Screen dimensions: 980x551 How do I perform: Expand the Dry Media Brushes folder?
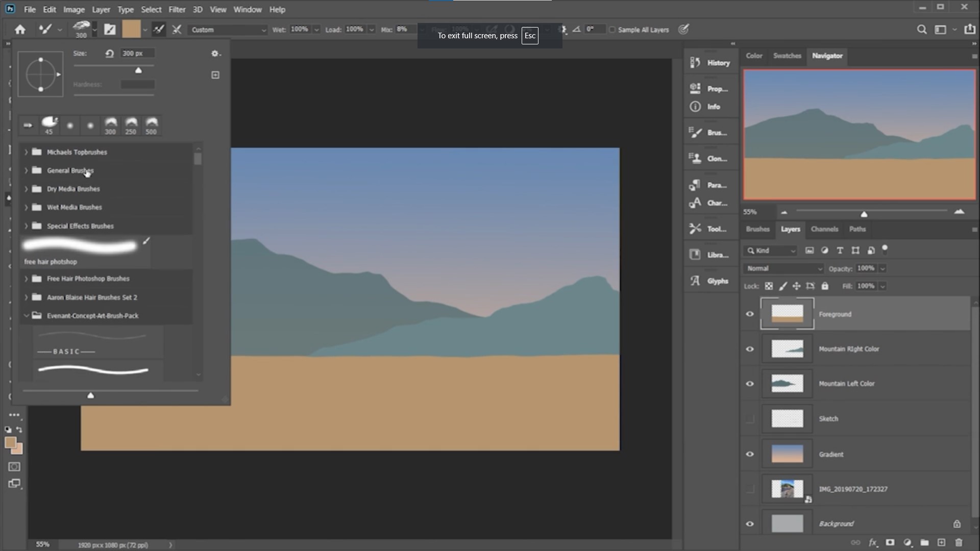pyautogui.click(x=26, y=189)
